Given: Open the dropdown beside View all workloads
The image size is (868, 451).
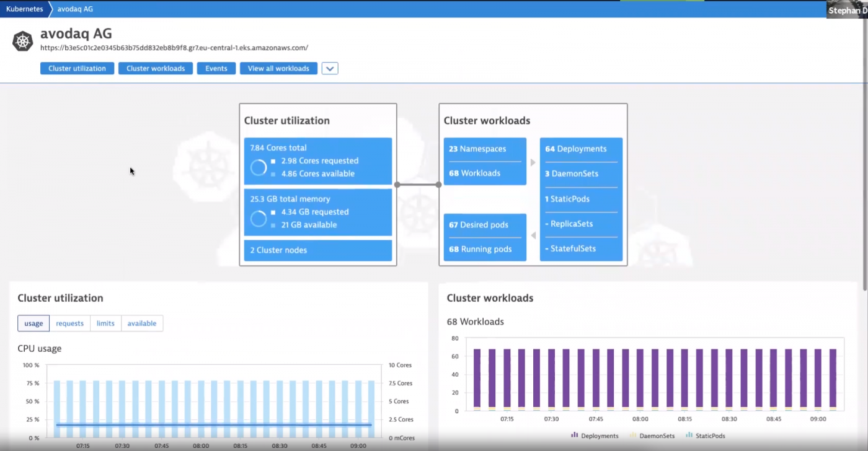Looking at the screenshot, I should (329, 68).
